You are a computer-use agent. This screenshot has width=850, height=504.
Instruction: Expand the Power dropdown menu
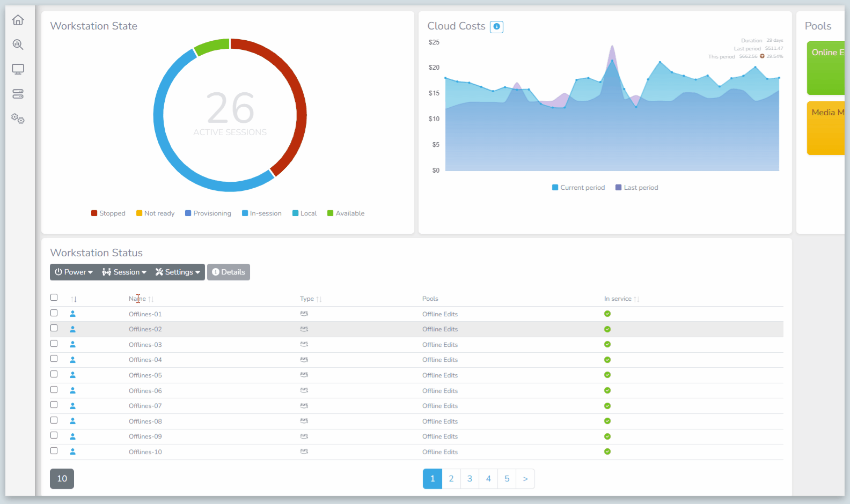click(x=74, y=272)
